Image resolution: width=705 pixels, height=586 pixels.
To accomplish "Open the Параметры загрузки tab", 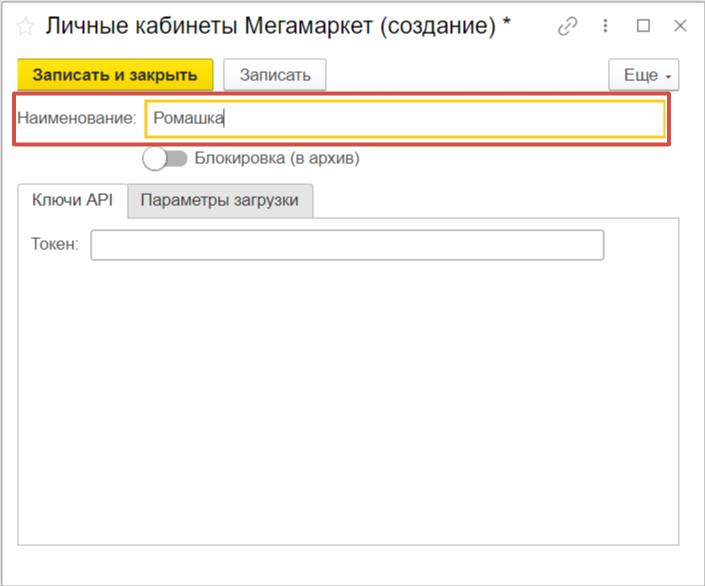I will pyautogui.click(x=219, y=200).
